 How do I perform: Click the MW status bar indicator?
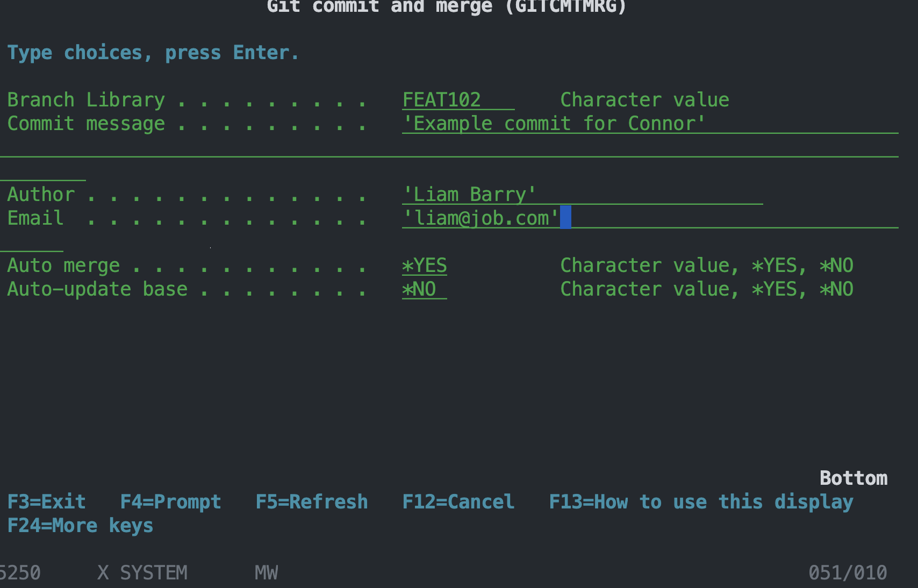(266, 572)
